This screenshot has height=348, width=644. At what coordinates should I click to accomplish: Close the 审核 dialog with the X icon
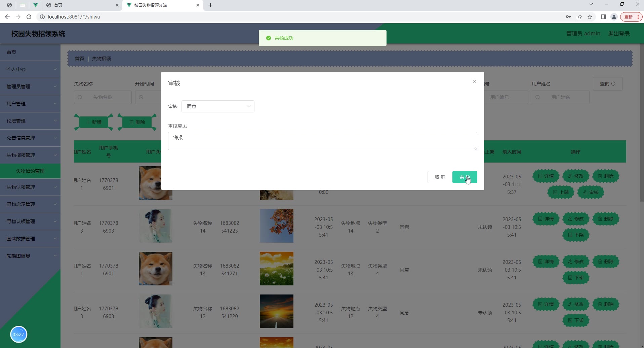click(x=474, y=81)
